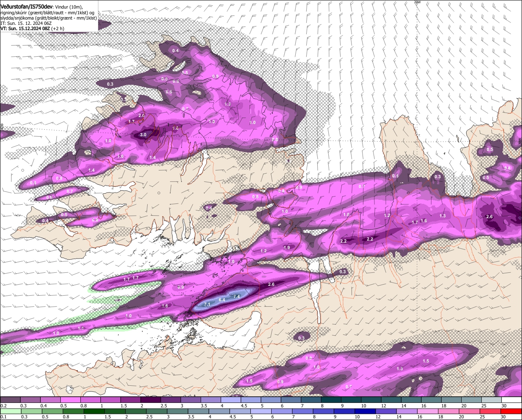Click the upper legend swatch between 0.2 and 0.3
The image size is (522, 420).
[x=10, y=400]
